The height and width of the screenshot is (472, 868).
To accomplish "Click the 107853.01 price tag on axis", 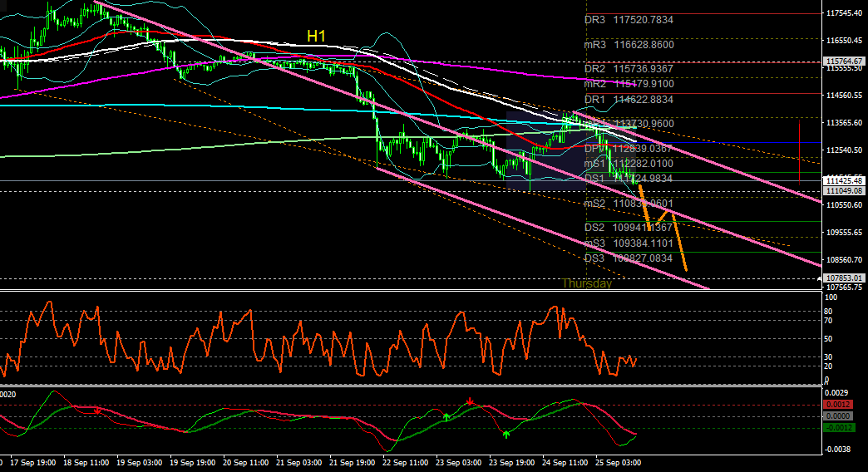I will 844,278.
